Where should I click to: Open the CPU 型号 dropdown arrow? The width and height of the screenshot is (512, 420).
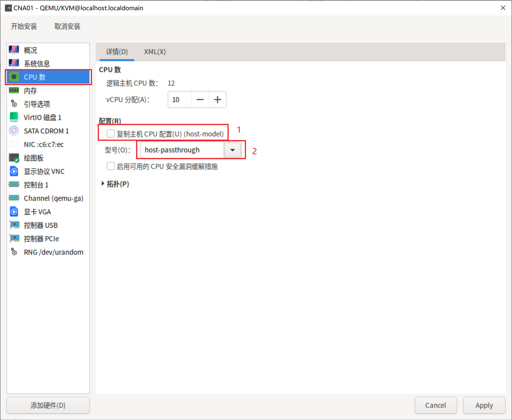[x=232, y=150]
